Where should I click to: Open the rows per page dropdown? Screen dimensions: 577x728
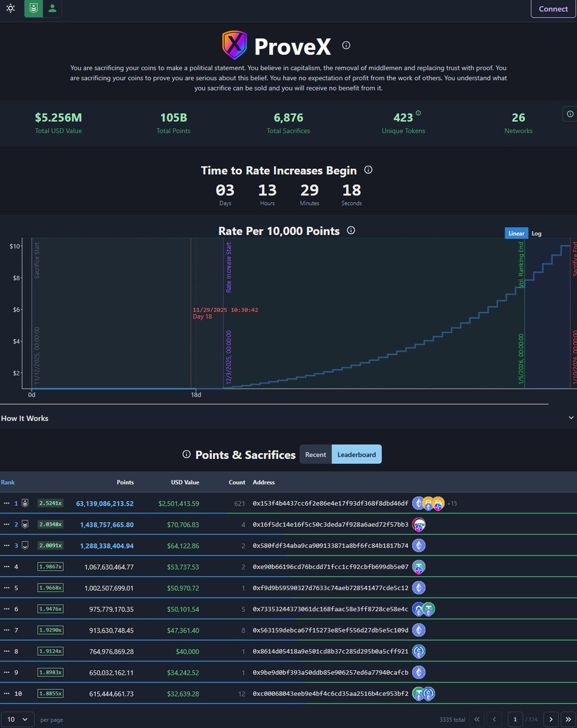(17, 719)
